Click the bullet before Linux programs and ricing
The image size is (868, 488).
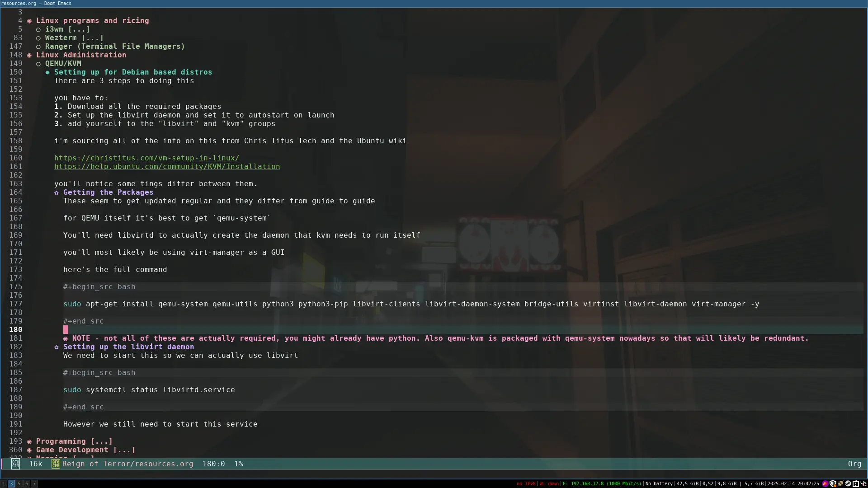(x=29, y=21)
